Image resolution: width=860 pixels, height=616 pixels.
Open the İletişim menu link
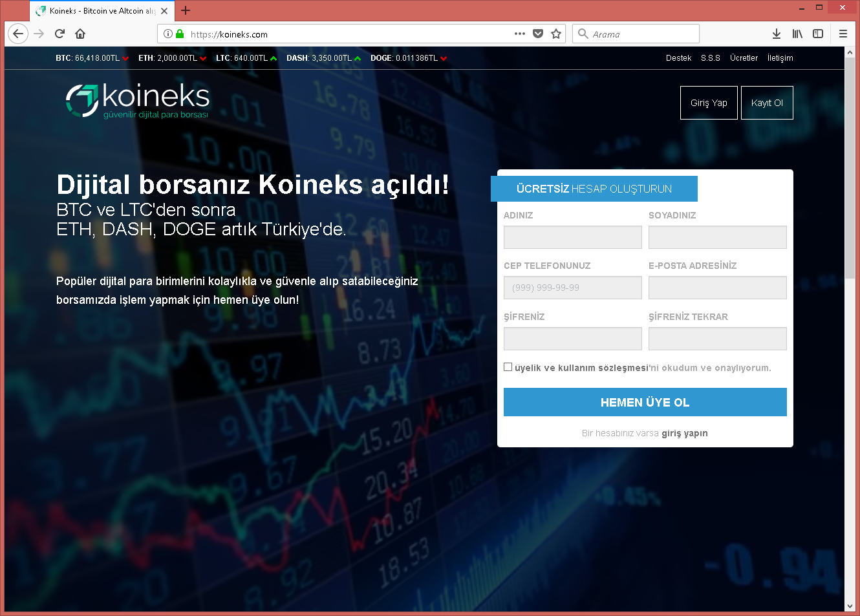pyautogui.click(x=780, y=58)
